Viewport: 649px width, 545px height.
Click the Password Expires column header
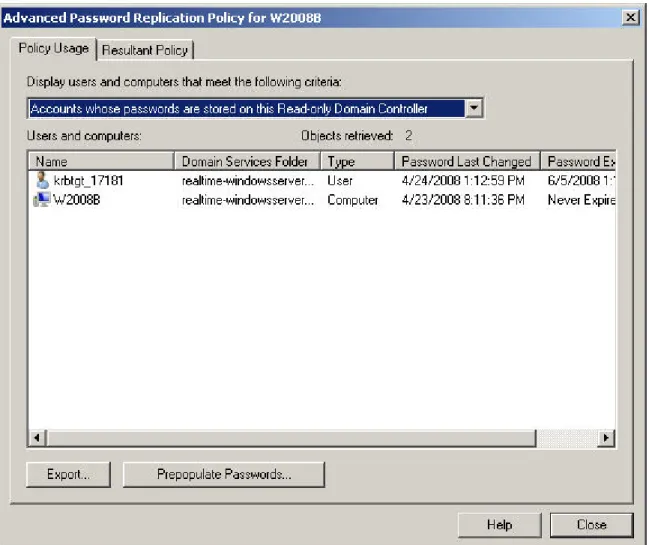[x=578, y=161]
